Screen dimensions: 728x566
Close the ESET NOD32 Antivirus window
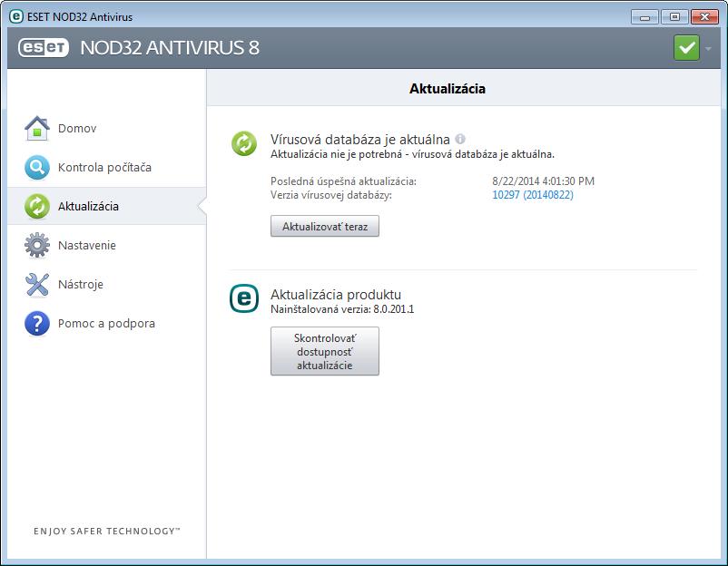704,17
